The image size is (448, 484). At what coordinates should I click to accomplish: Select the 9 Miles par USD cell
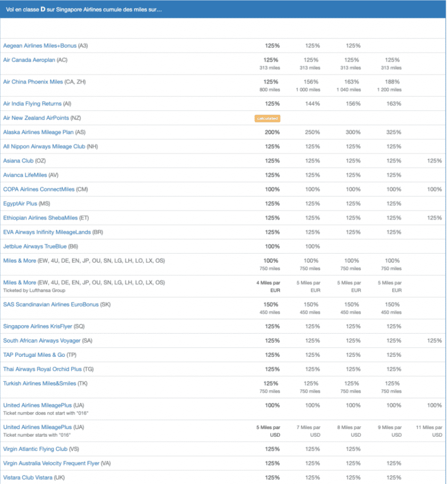[390, 431]
